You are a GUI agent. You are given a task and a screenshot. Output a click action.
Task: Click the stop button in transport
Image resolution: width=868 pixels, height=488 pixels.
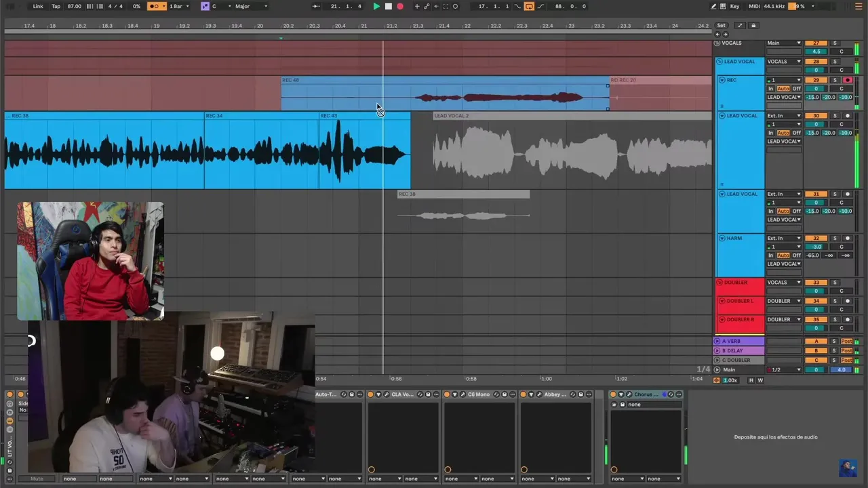pyautogui.click(x=389, y=6)
